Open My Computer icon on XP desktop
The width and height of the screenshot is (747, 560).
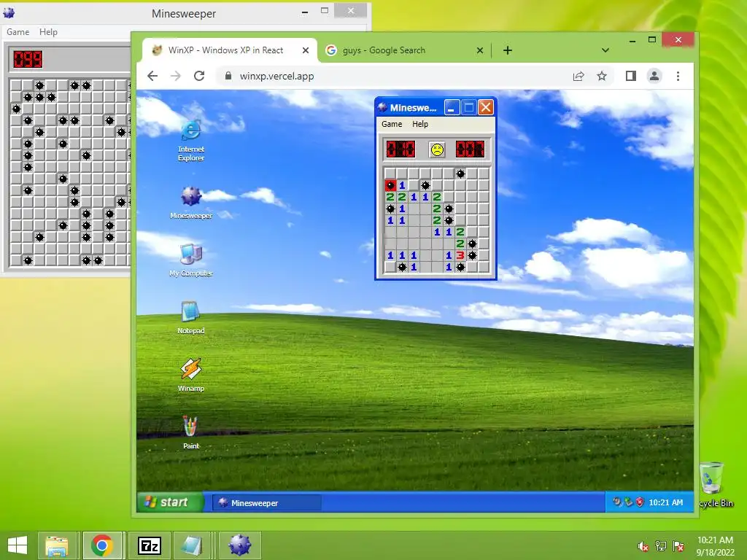191,260
